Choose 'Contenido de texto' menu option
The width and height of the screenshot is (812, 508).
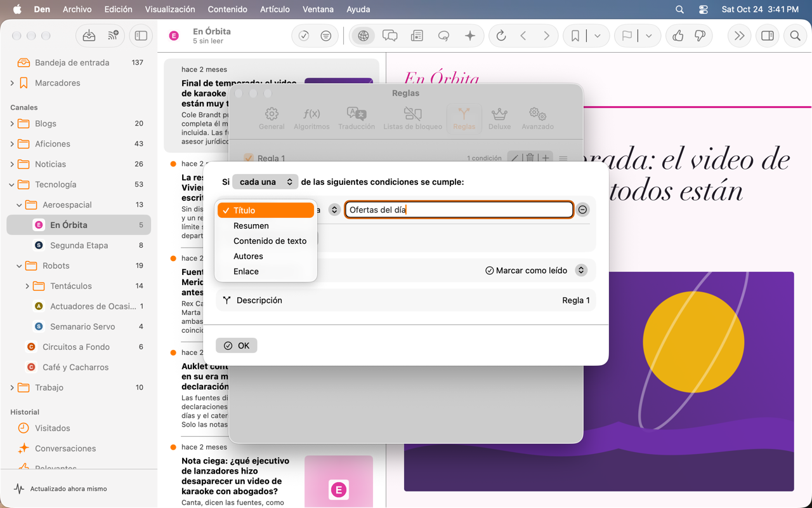tap(266, 241)
